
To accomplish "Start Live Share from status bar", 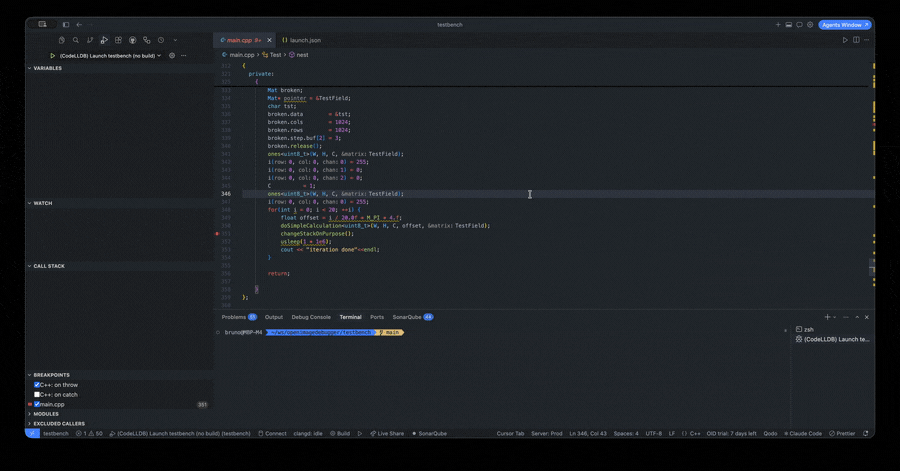I will 387,434.
